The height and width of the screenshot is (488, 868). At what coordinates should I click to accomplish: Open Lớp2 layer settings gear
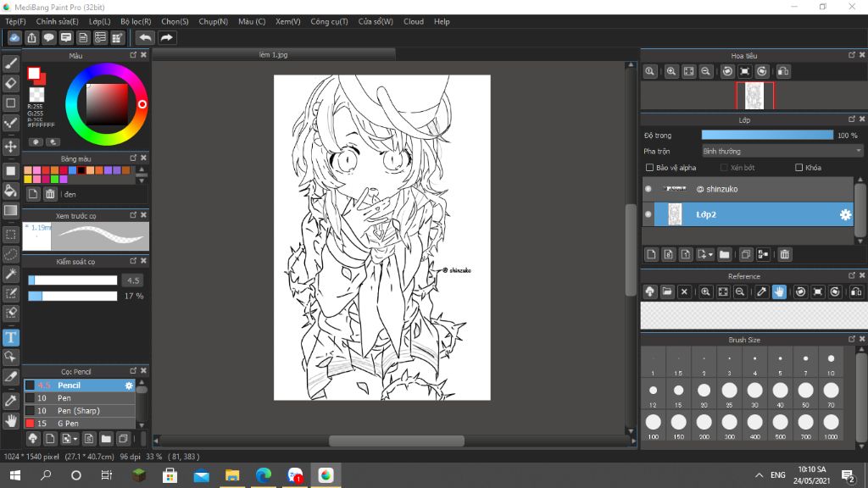pos(845,214)
